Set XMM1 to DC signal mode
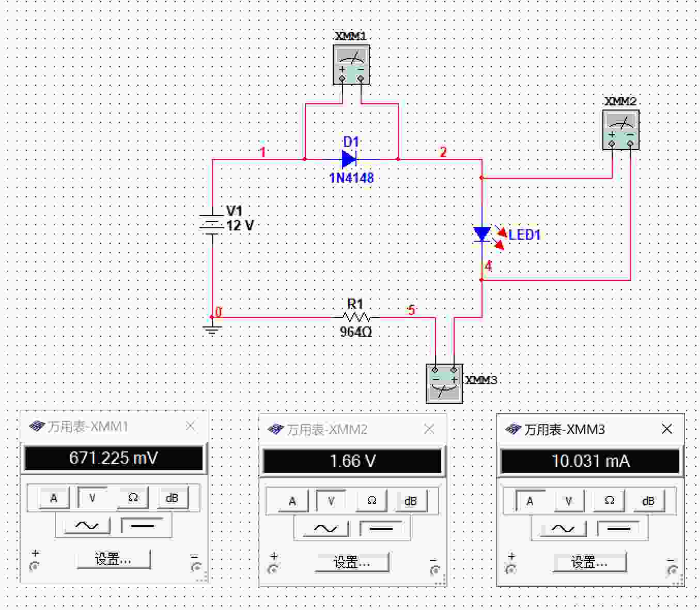Viewport: 700px width, 610px height. [x=143, y=526]
